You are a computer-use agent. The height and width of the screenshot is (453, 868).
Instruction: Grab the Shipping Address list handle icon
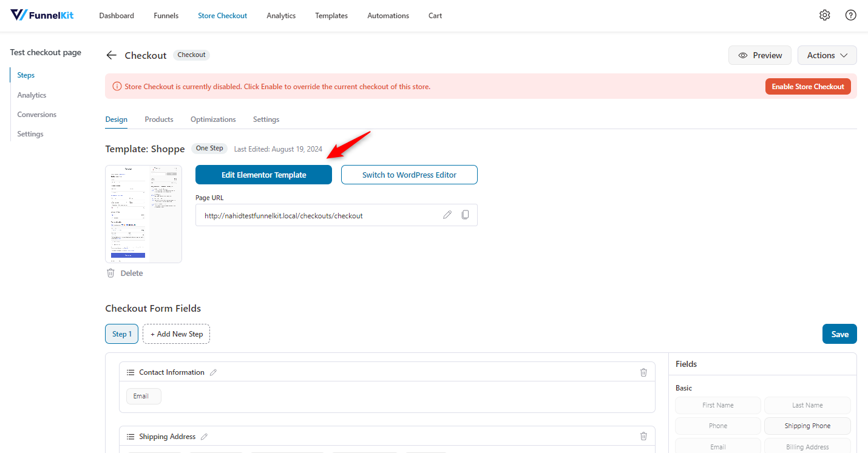(131, 437)
